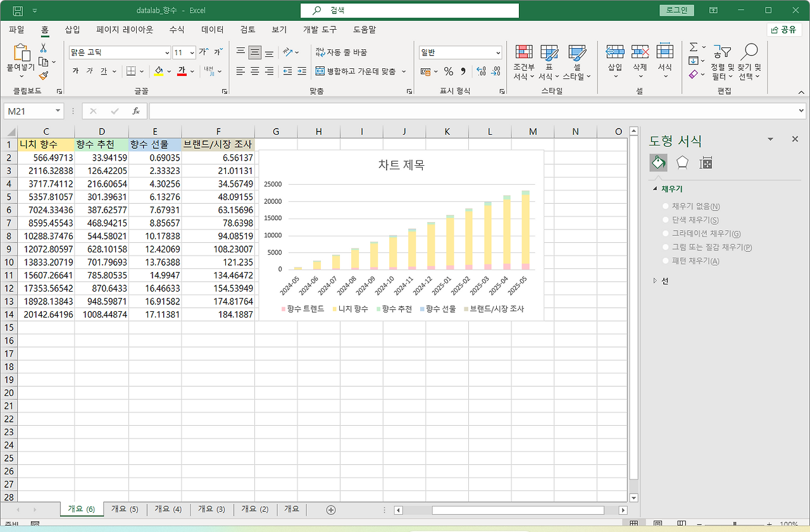
Task: Select the Effects pentagon icon in format pane
Action: click(x=682, y=163)
